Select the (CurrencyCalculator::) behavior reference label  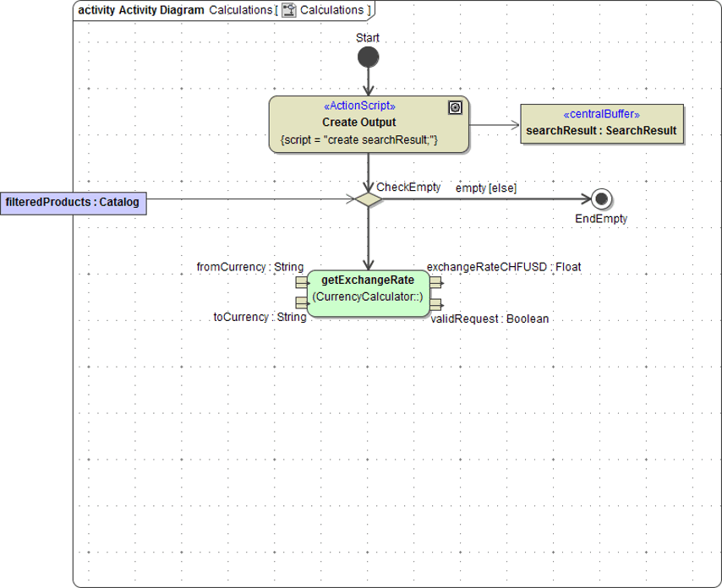[367, 297]
